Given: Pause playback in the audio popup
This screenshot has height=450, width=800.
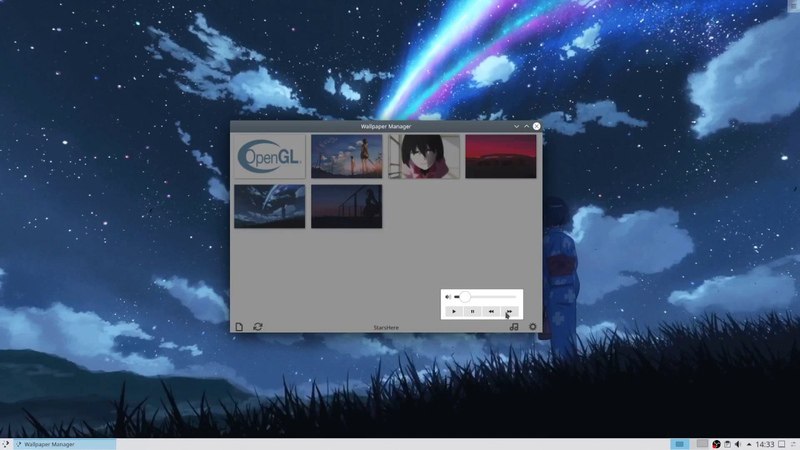Looking at the screenshot, I should tap(472, 311).
